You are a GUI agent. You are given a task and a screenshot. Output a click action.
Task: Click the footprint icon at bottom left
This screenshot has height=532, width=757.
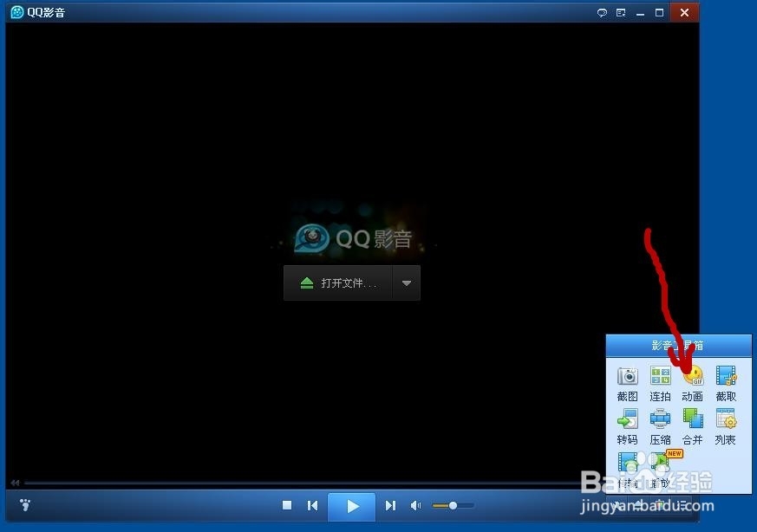[25, 505]
